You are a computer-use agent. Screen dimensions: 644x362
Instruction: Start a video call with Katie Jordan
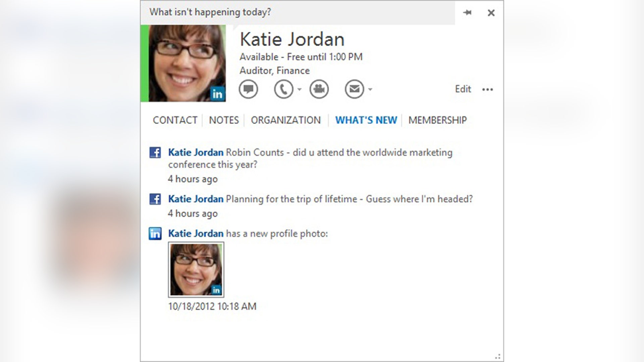(x=319, y=89)
